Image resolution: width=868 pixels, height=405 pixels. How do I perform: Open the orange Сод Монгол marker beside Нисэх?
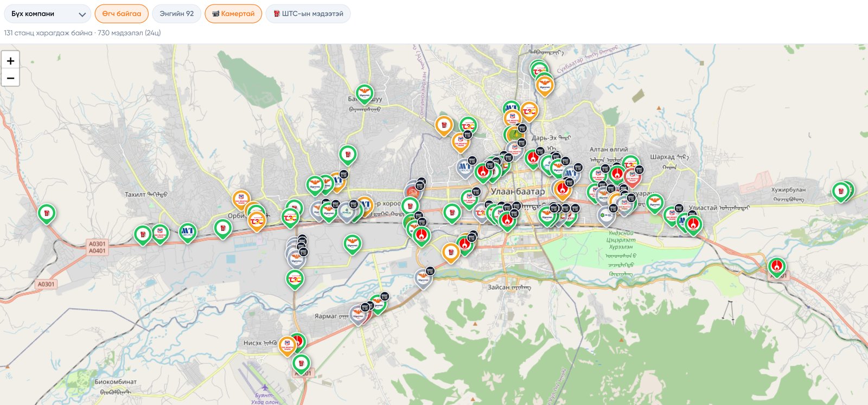pyautogui.click(x=287, y=346)
